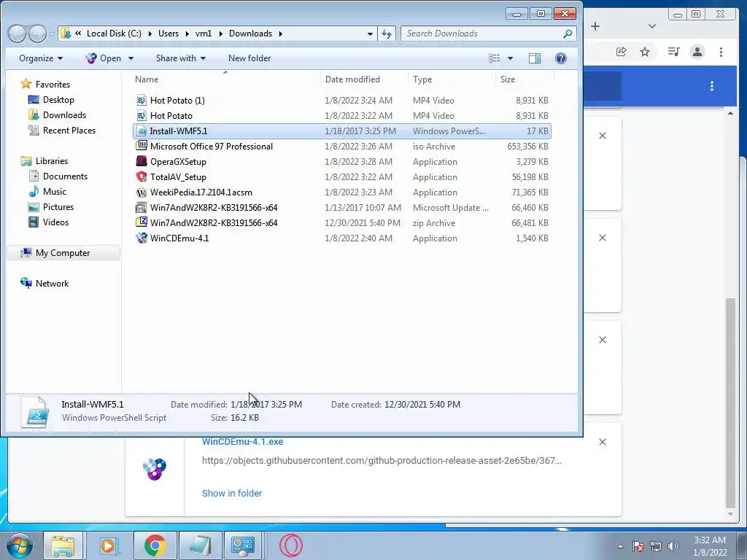
Task: Expand the view options dropdown arrow
Action: pyautogui.click(x=510, y=58)
